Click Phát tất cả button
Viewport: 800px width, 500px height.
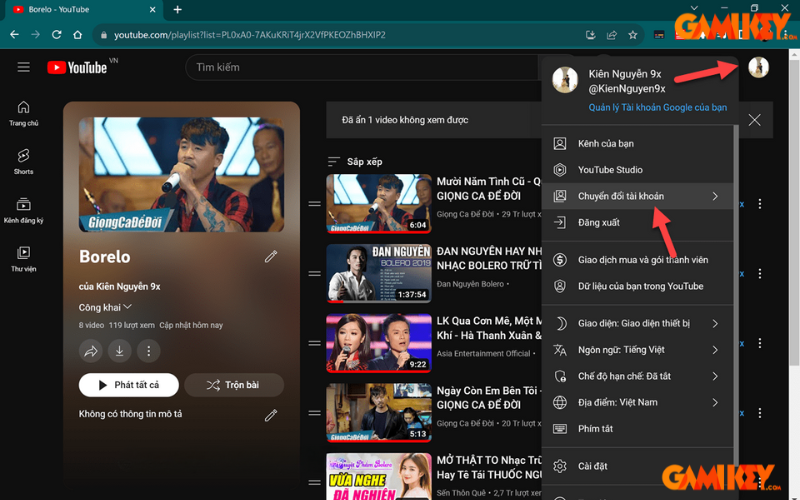pyautogui.click(x=129, y=385)
